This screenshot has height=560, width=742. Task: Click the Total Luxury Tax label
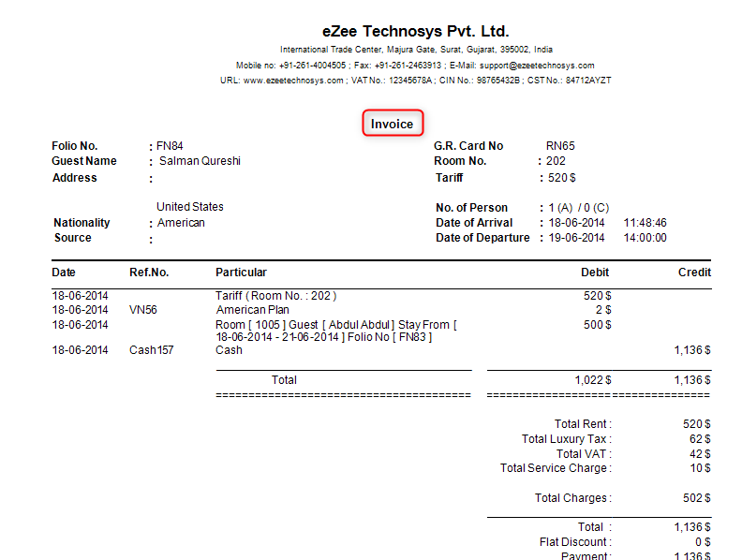(567, 439)
